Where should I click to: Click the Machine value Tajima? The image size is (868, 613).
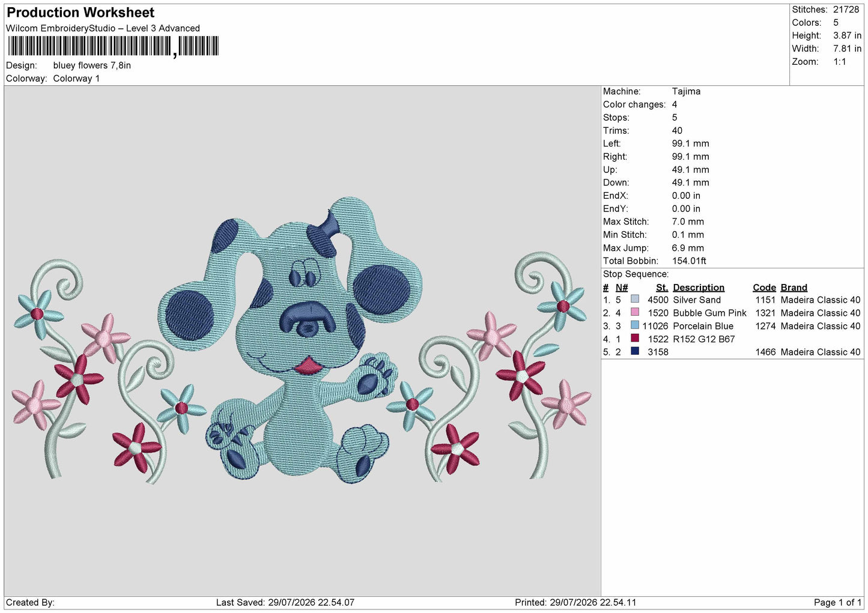686,91
